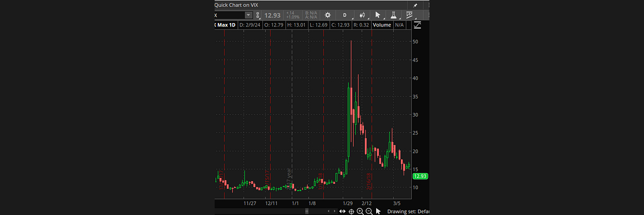The width and height of the screenshot is (644, 215).
Task: Click the scroll right arrow
Action: point(334,211)
